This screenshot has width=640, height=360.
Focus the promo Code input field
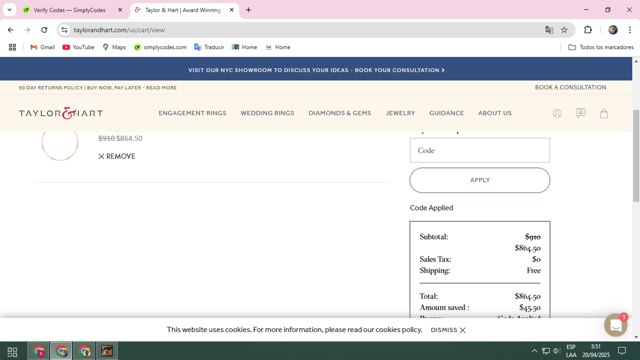pyautogui.click(x=480, y=150)
